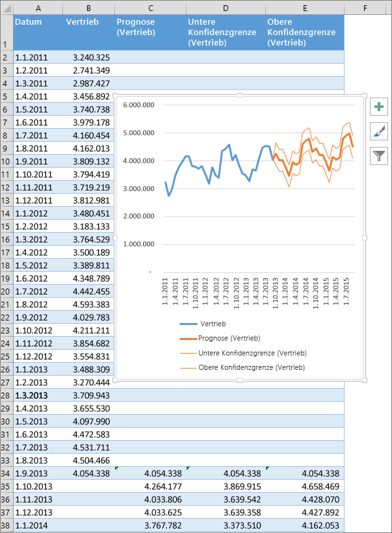
Task: Select the Prognose (Vertrieb) header cell
Action: click(151, 32)
